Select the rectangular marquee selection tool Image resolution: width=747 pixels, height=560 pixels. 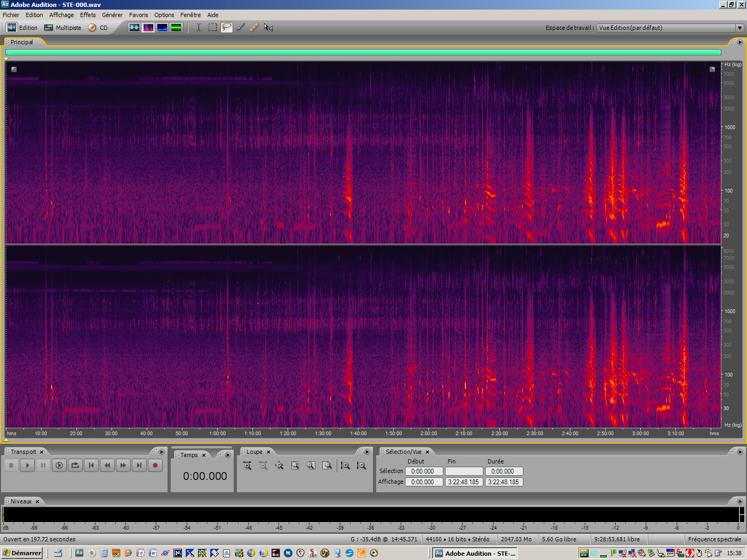(x=212, y=27)
